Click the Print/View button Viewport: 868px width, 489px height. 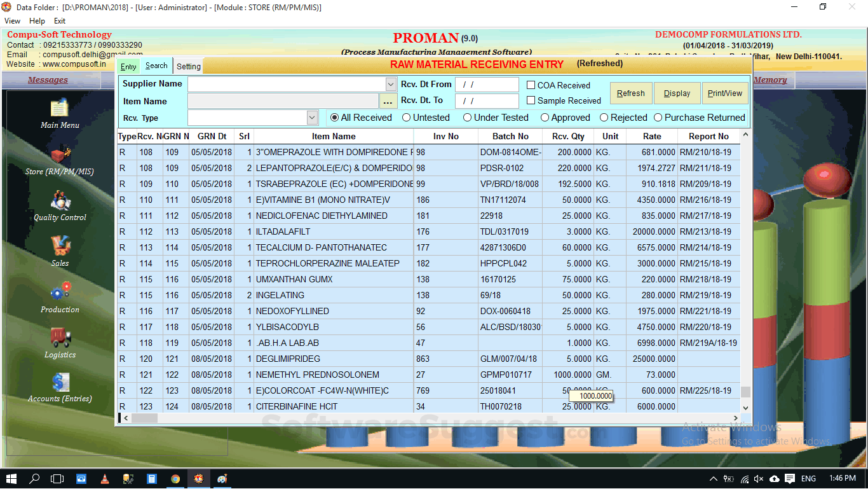pyautogui.click(x=725, y=93)
